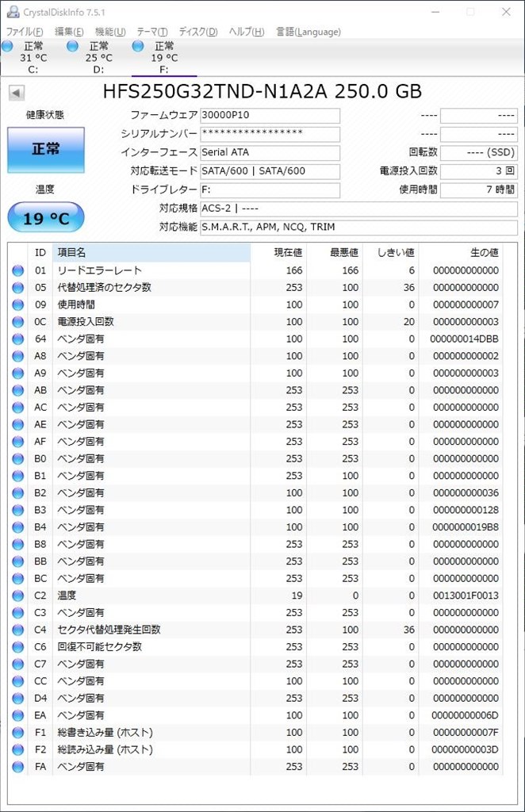Open the ファイル(F) menu
Screen dimensions: 525x812
pyautogui.click(x=25, y=32)
